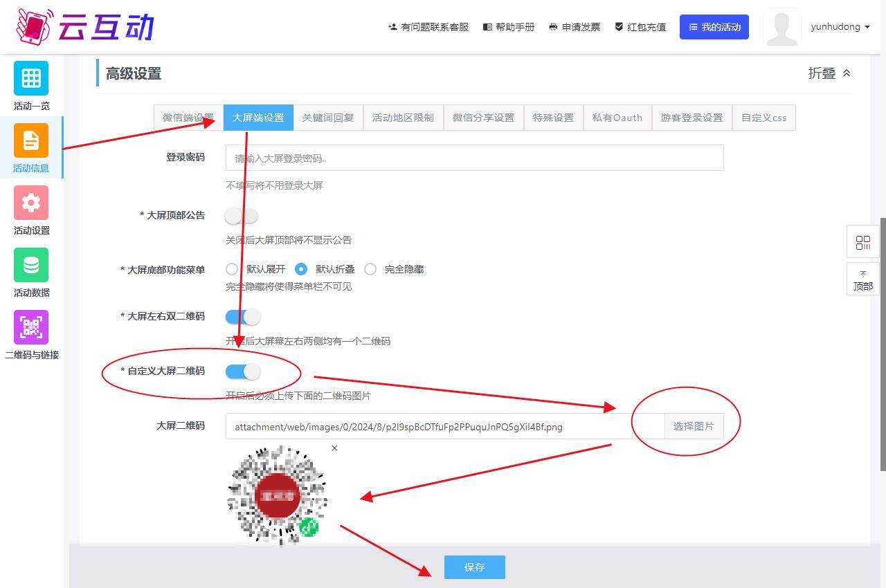Switch to the 关键词回复 tab

pyautogui.click(x=328, y=118)
